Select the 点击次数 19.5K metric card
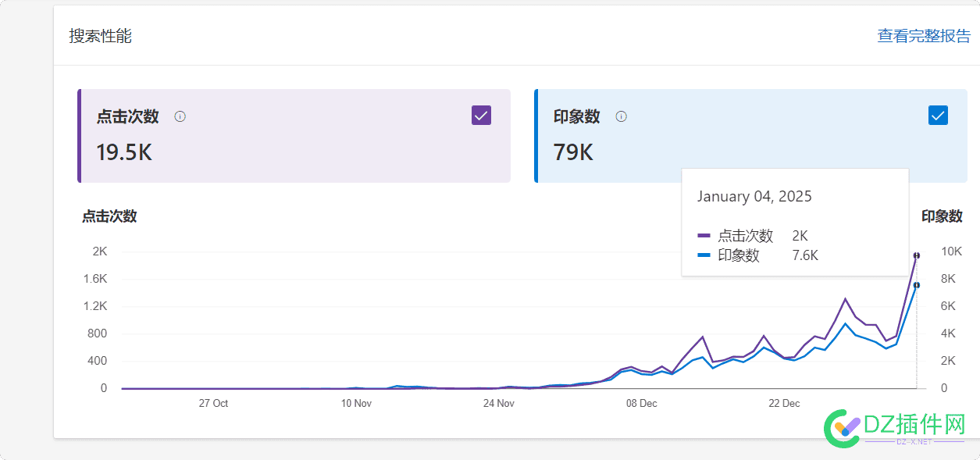Viewport: 980px width, 460px height. coord(293,136)
